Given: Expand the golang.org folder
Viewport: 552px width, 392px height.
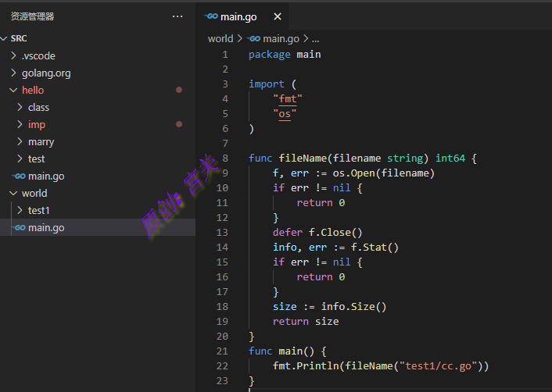Looking at the screenshot, I should point(13,73).
